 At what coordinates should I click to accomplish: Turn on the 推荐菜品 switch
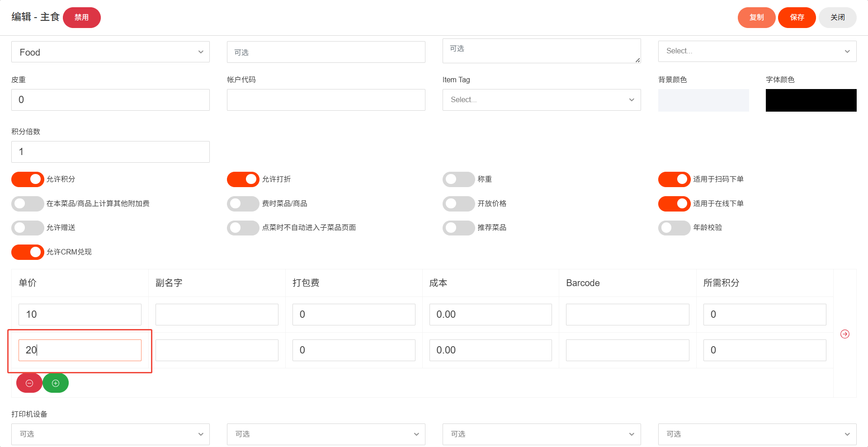point(458,228)
